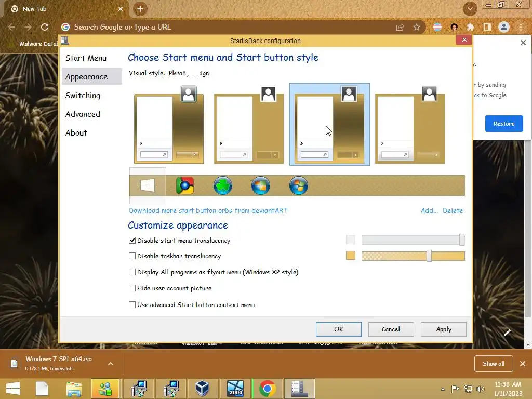Open the Windows Start button
Viewport: 532px width, 399px height.
tap(13, 389)
